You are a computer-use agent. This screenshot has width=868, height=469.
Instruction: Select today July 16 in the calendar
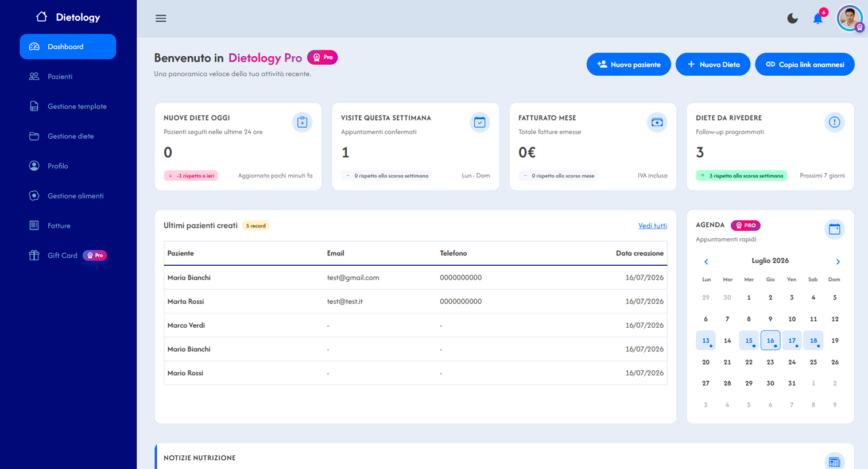[770, 340]
